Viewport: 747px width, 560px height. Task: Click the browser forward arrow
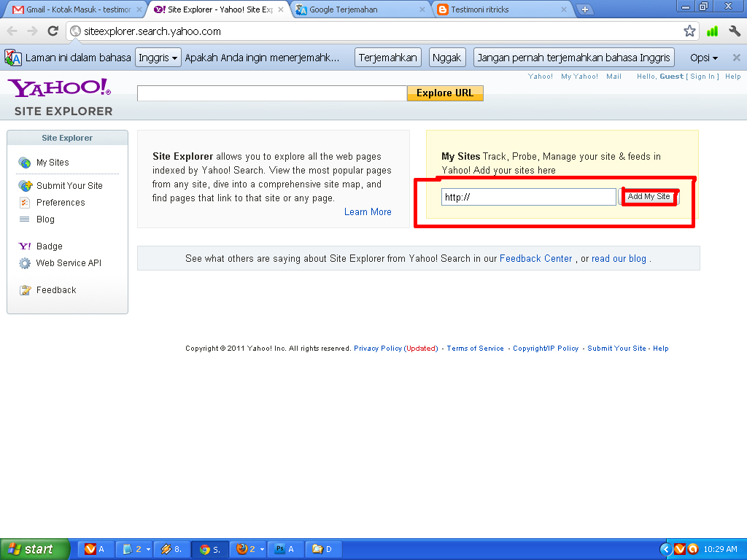32,31
